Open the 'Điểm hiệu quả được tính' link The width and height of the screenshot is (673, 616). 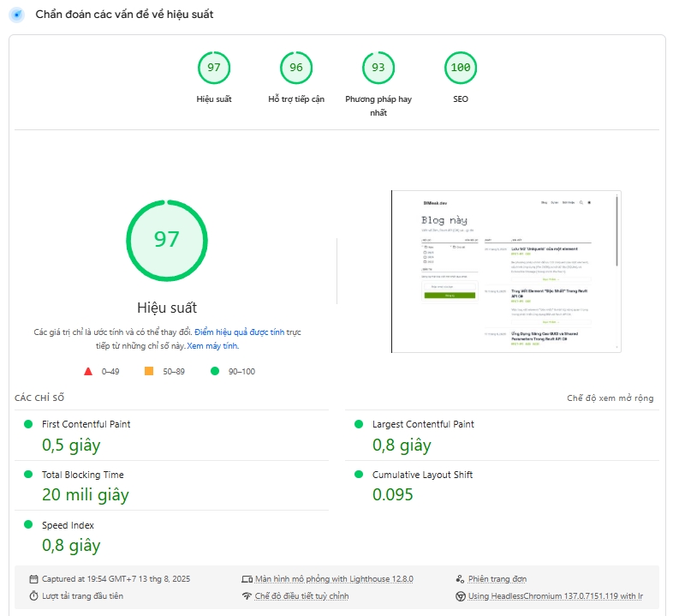click(x=239, y=332)
